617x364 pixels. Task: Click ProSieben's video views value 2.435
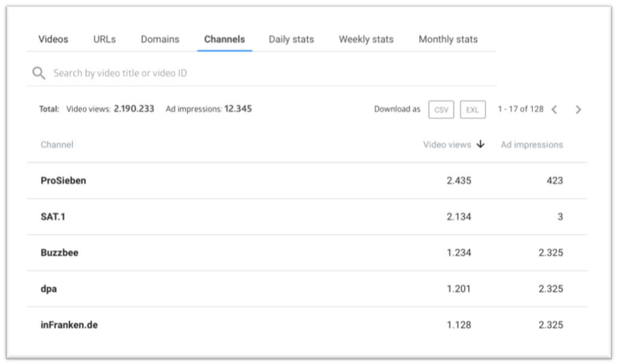(459, 180)
